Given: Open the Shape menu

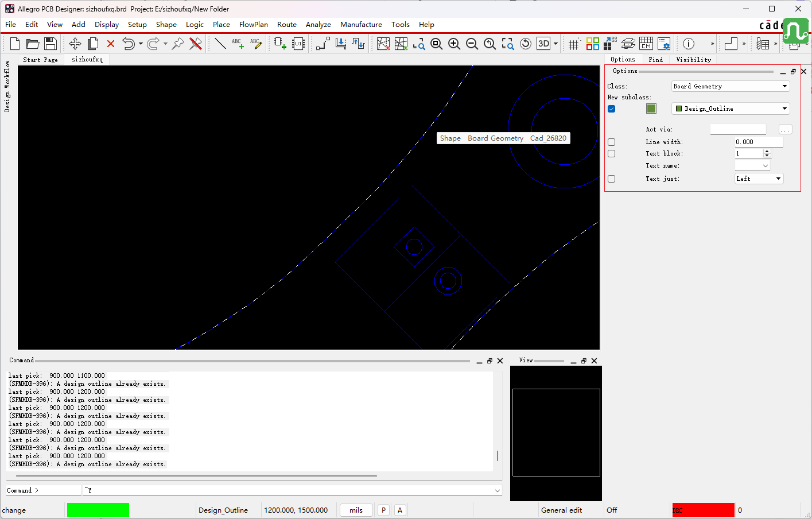Looking at the screenshot, I should click(x=166, y=24).
